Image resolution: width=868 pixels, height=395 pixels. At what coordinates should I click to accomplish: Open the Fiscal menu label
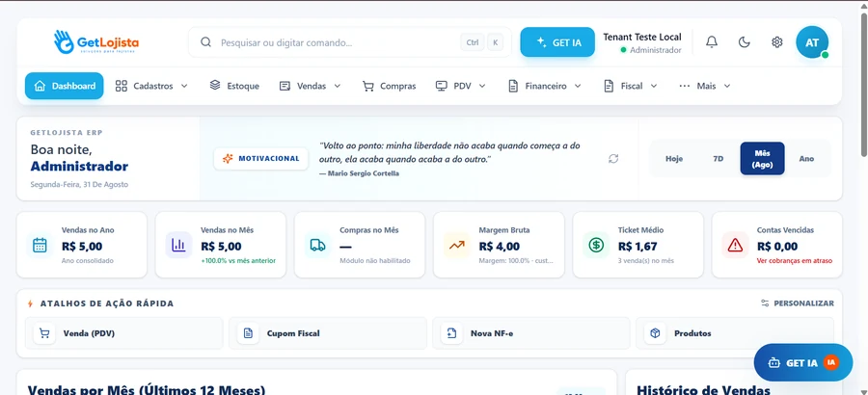click(632, 86)
